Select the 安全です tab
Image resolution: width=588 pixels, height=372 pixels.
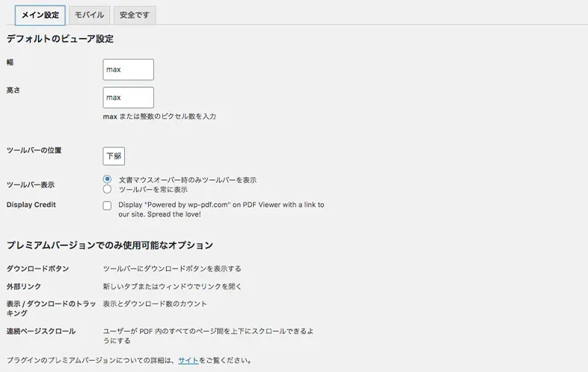point(135,16)
